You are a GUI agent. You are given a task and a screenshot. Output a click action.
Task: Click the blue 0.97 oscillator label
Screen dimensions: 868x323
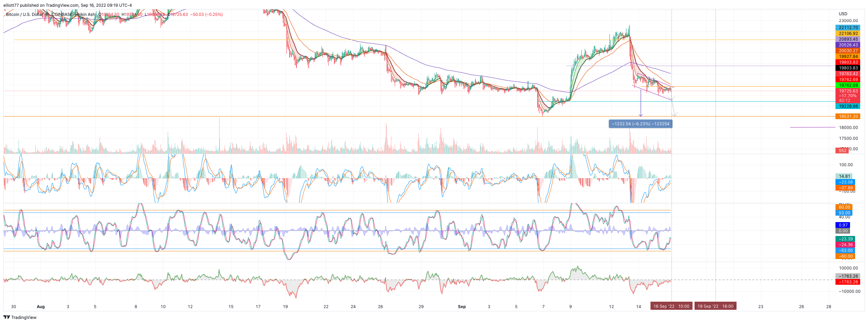(x=843, y=225)
